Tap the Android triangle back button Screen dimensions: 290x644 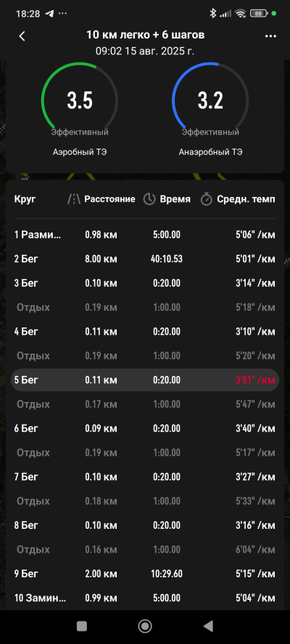click(208, 626)
